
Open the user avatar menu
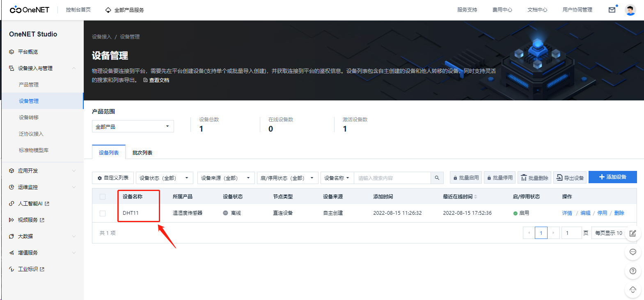click(x=630, y=10)
